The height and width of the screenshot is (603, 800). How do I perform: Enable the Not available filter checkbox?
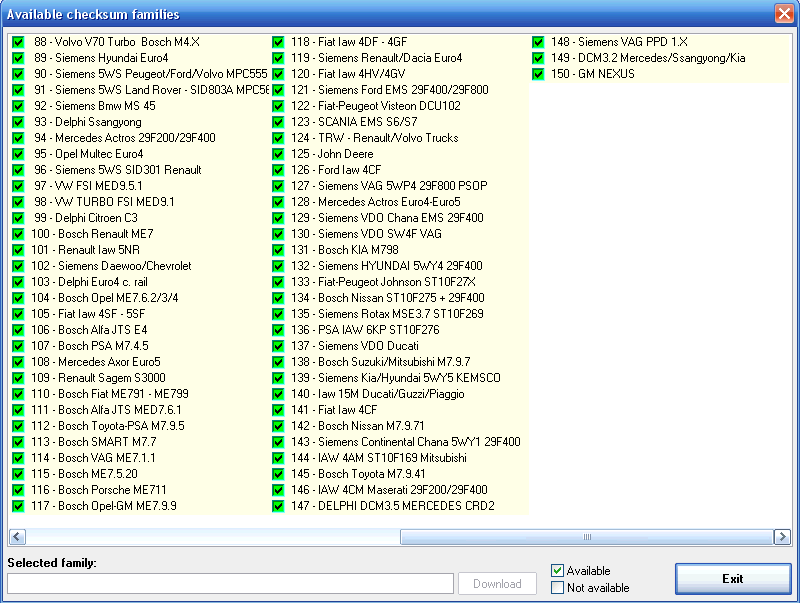click(557, 588)
